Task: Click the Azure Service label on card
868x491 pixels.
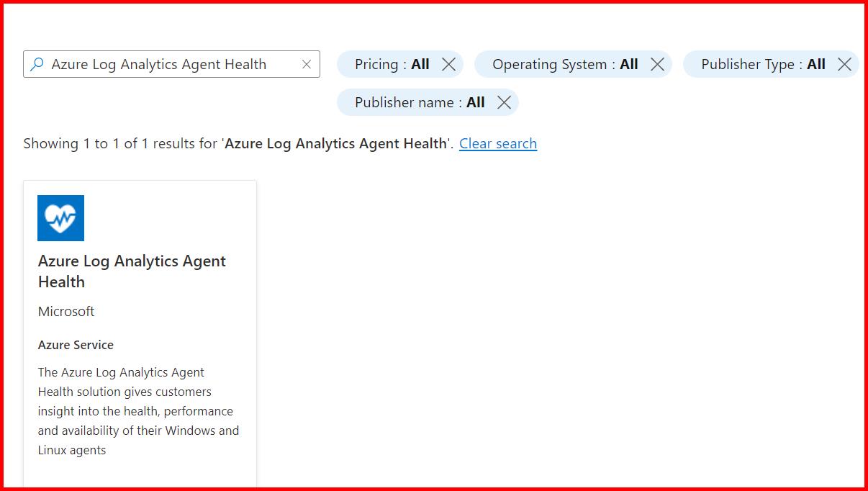Action: click(x=76, y=345)
